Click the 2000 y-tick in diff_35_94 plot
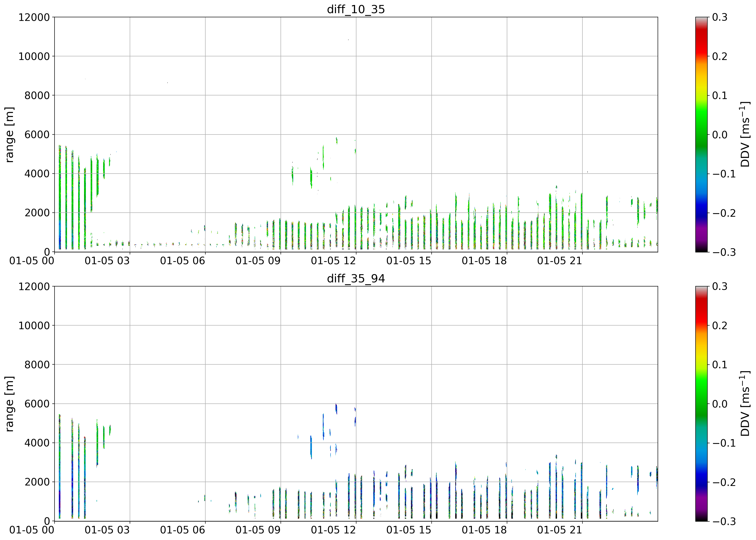This screenshot has width=756, height=540. coord(37,482)
